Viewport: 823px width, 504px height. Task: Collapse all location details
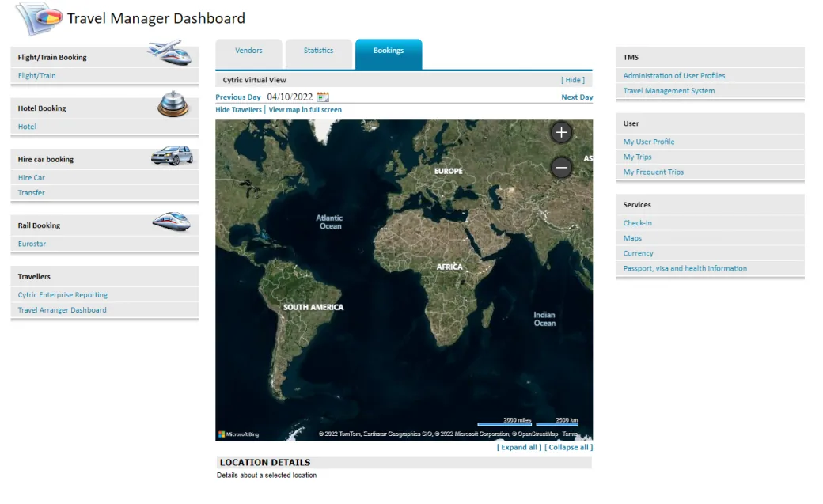568,447
